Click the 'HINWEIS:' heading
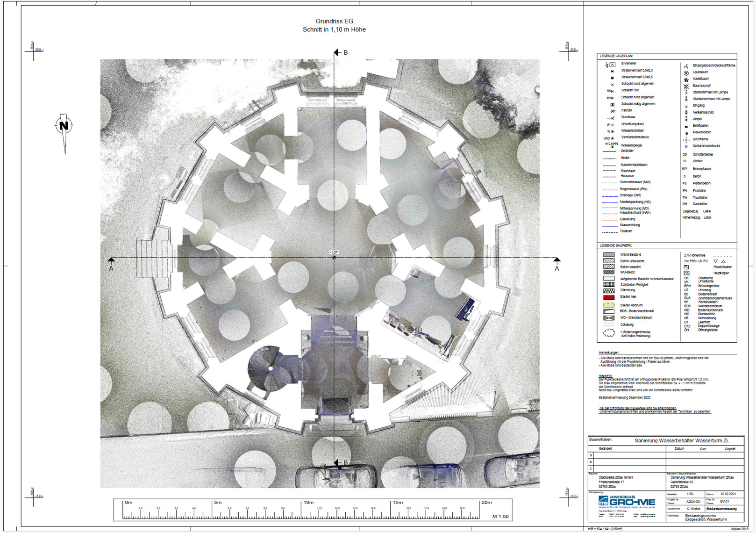This screenshot has width=756, height=533. tap(606, 376)
